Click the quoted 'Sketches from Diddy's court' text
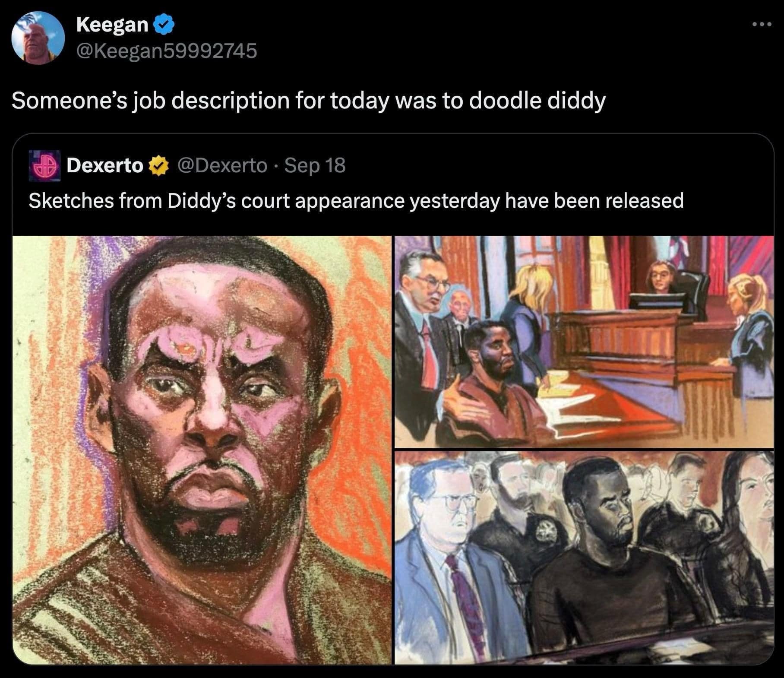The height and width of the screenshot is (678, 784). click(356, 201)
